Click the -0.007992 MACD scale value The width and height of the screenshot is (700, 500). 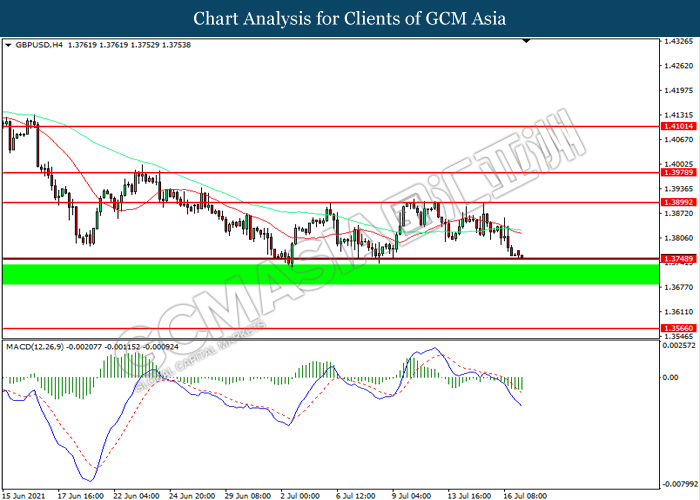(x=679, y=483)
